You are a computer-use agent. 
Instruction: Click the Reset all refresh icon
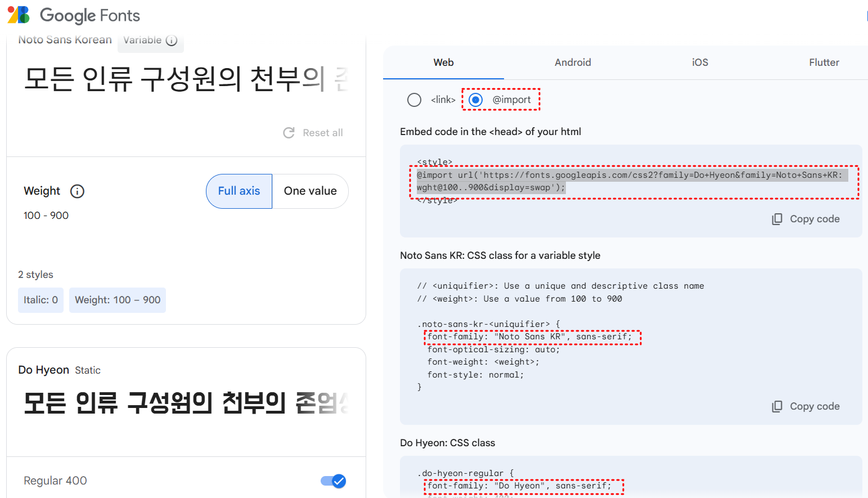pyautogui.click(x=289, y=133)
